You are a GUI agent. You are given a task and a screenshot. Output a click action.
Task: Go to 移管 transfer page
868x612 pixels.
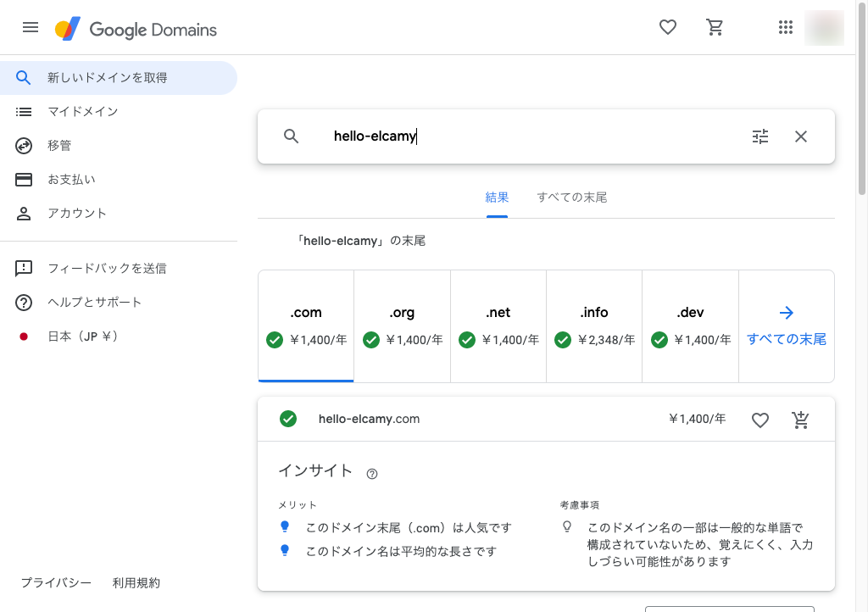pos(59,146)
